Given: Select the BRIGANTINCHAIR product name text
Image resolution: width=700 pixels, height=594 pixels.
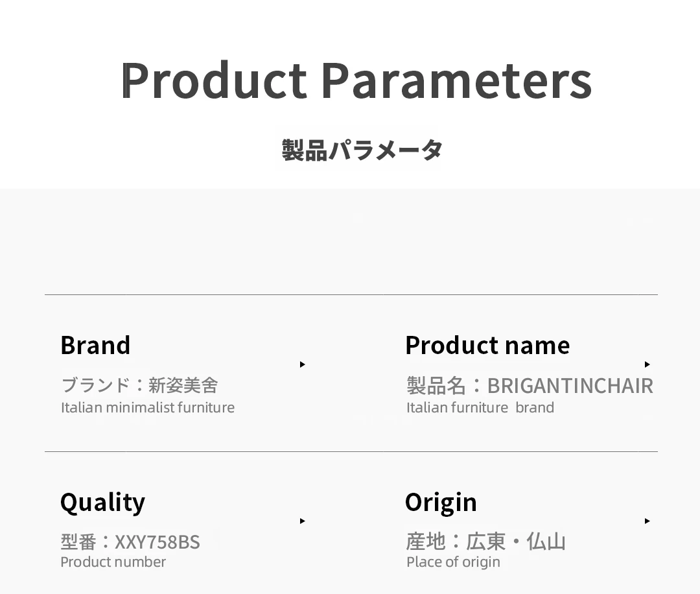Looking at the screenshot, I should 570,386.
